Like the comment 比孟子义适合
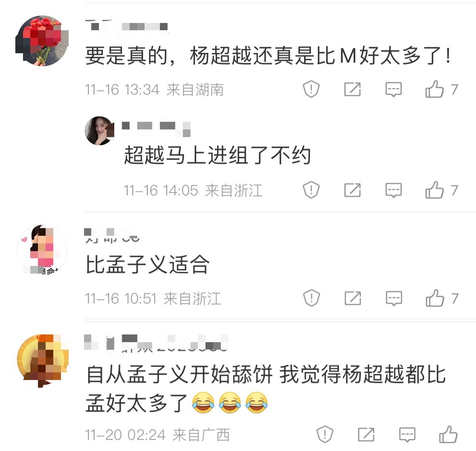The width and height of the screenshot is (476, 451). click(x=435, y=298)
